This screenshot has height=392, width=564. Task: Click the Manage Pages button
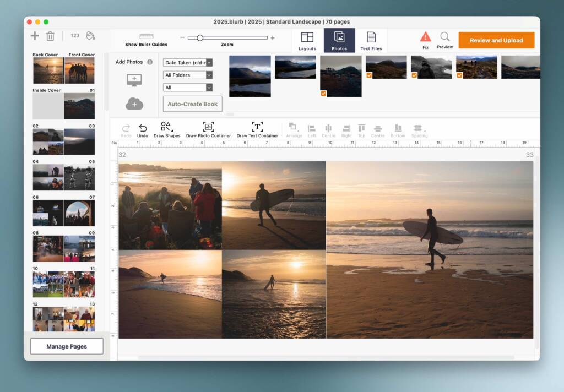click(x=67, y=346)
